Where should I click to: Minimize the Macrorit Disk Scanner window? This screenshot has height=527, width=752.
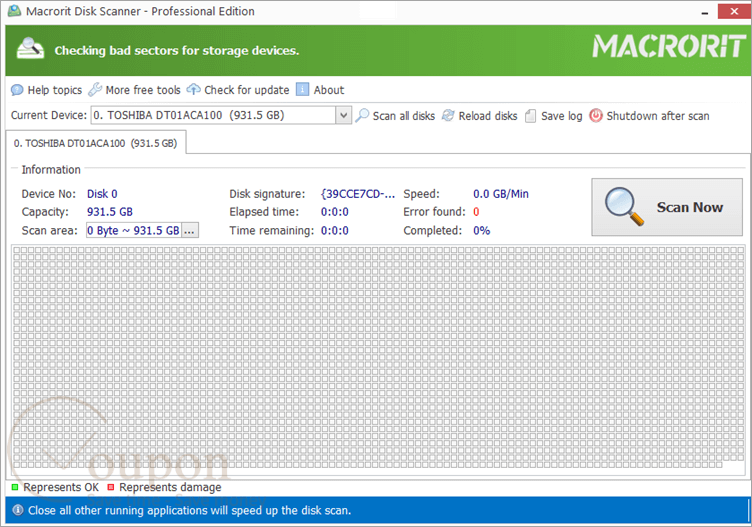tap(705, 12)
